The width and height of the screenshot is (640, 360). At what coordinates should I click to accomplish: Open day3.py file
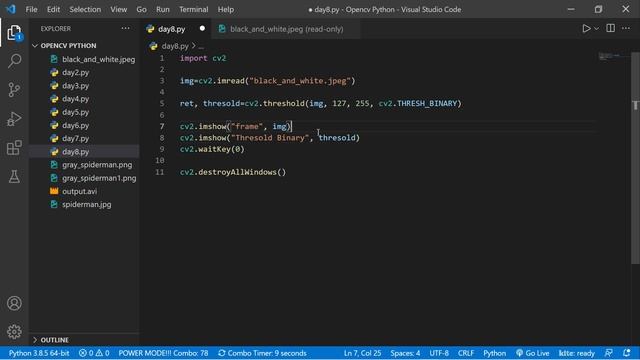point(76,86)
